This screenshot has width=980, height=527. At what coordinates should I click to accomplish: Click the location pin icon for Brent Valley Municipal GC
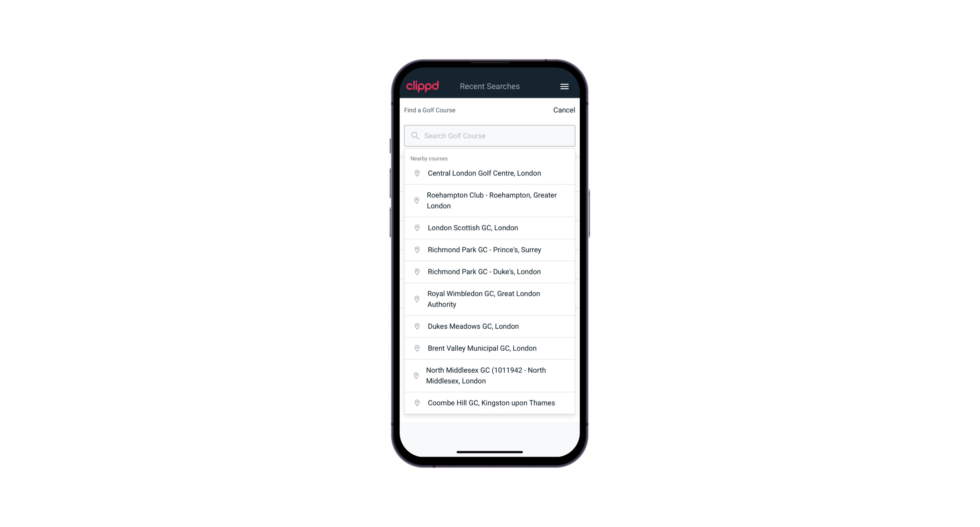click(415, 348)
